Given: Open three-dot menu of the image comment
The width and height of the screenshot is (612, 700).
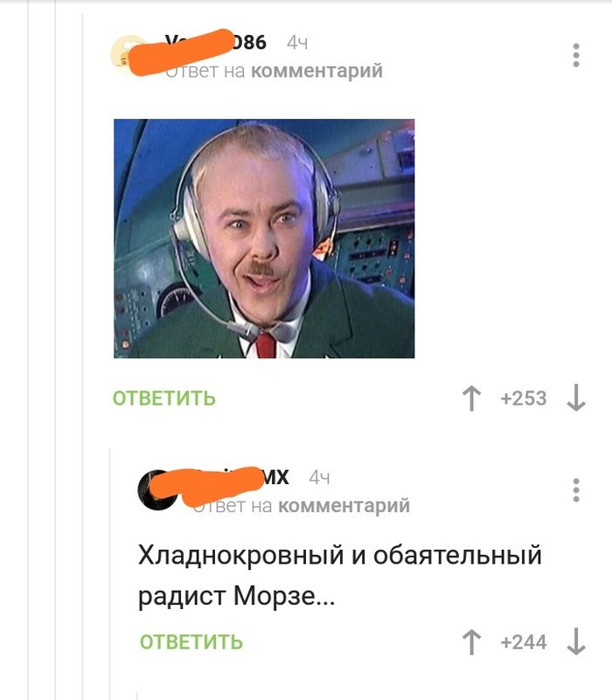Looking at the screenshot, I should point(576,55).
